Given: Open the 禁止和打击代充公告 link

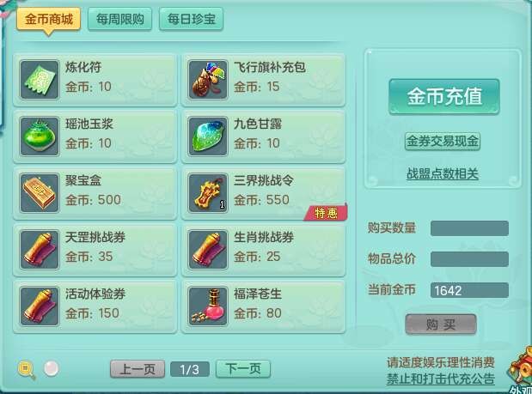Looking at the screenshot, I should [x=441, y=379].
